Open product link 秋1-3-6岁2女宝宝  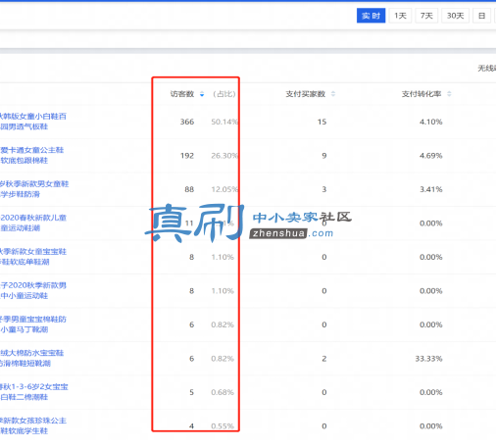[34, 387]
